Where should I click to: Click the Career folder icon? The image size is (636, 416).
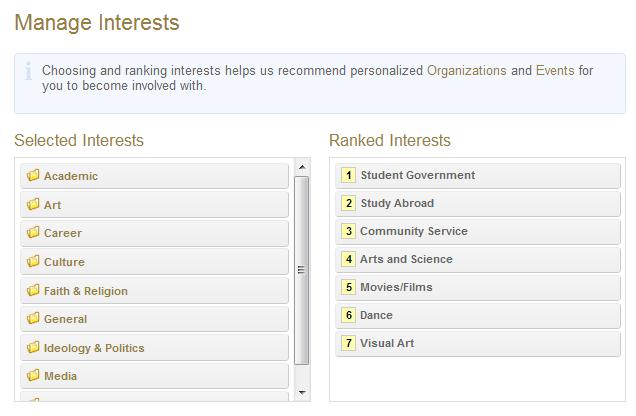pyautogui.click(x=33, y=233)
